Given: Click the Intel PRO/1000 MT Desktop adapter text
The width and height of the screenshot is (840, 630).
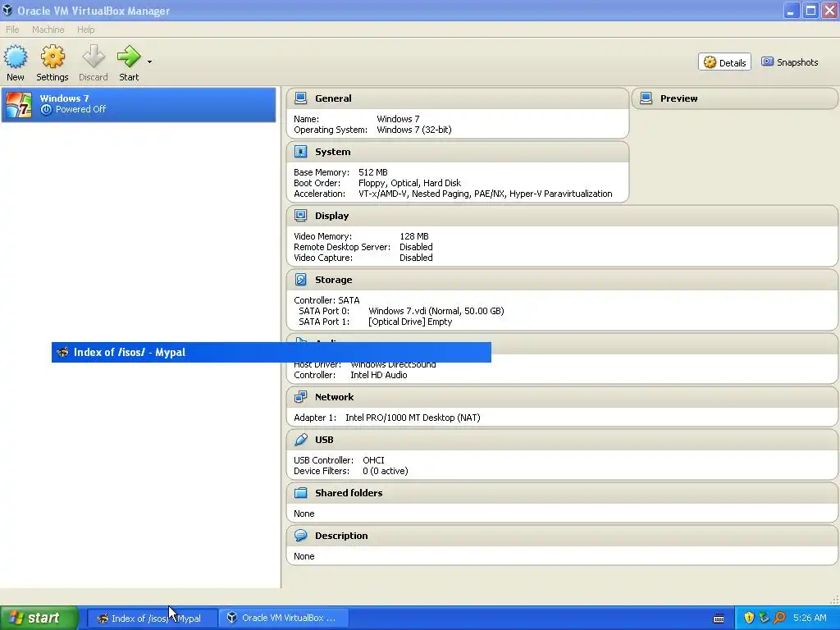Looking at the screenshot, I should 413,418.
